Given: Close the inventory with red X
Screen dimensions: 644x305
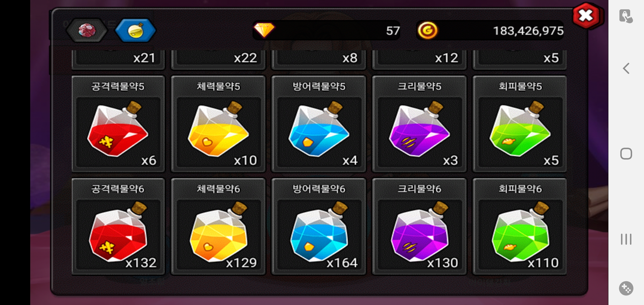Looking at the screenshot, I should point(586,16).
